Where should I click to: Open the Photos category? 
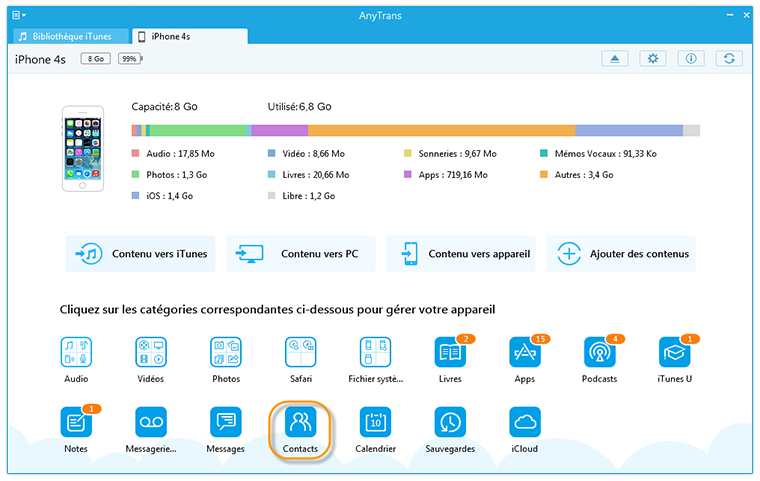point(226,352)
